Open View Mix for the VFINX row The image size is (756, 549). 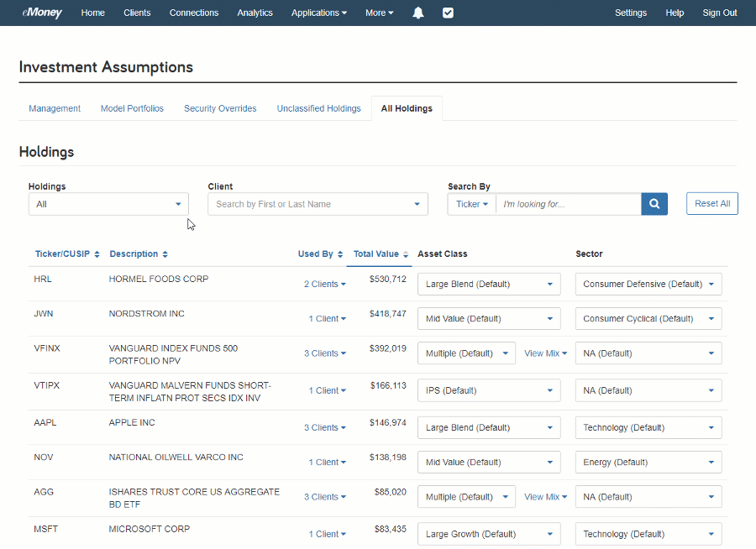pyautogui.click(x=545, y=353)
